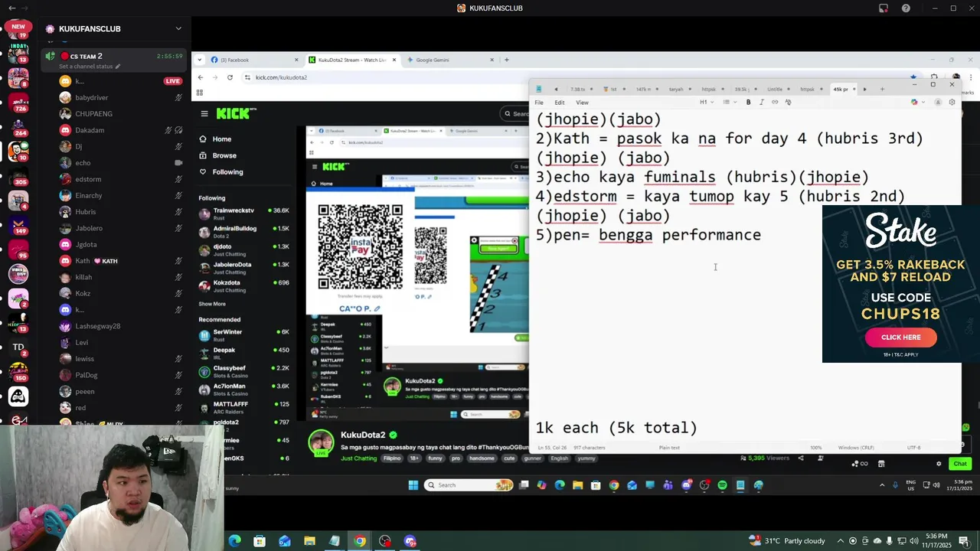Screen dimensions: 980x551
Task: Go back with the Discord back arrow
Action: tap(11, 8)
